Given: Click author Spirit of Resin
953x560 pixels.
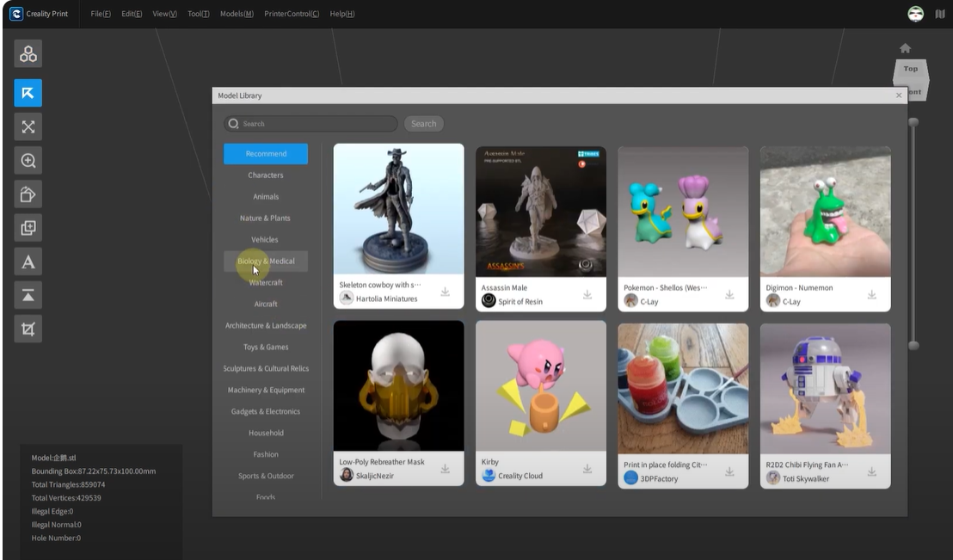Looking at the screenshot, I should tap(520, 302).
